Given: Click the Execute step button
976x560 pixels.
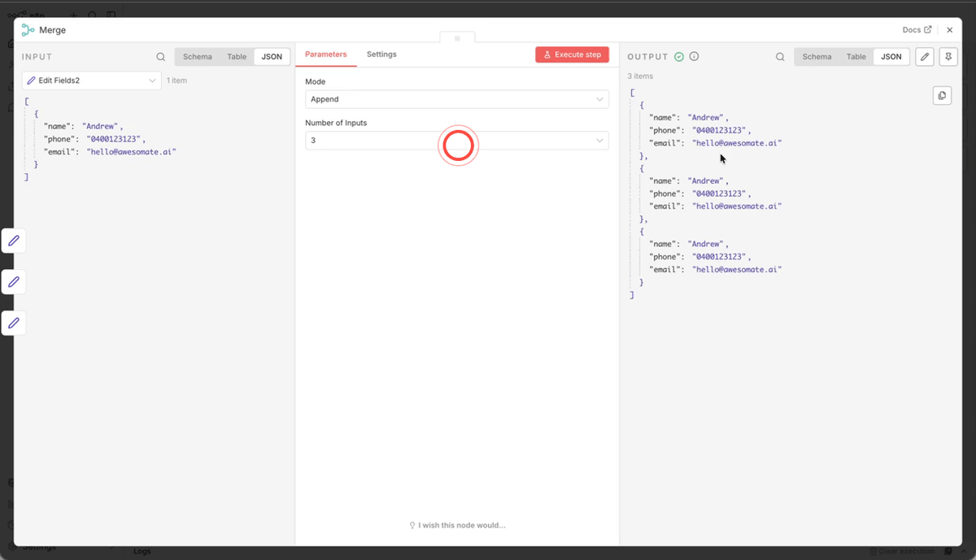Looking at the screenshot, I should [x=572, y=54].
